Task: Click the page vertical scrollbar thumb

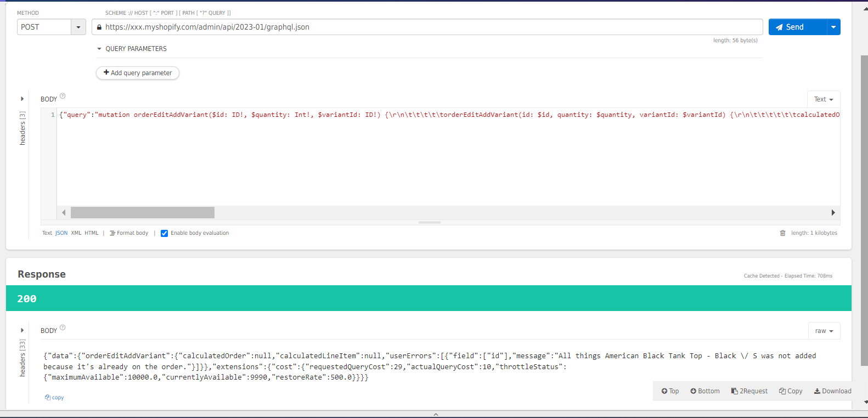Action: pyautogui.click(x=865, y=210)
